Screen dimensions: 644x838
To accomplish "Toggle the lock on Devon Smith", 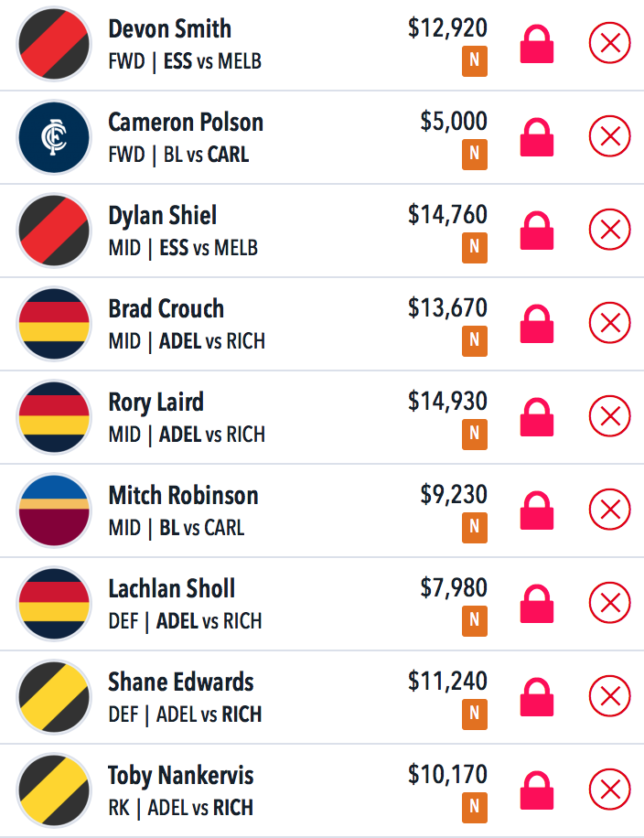I will tap(537, 44).
